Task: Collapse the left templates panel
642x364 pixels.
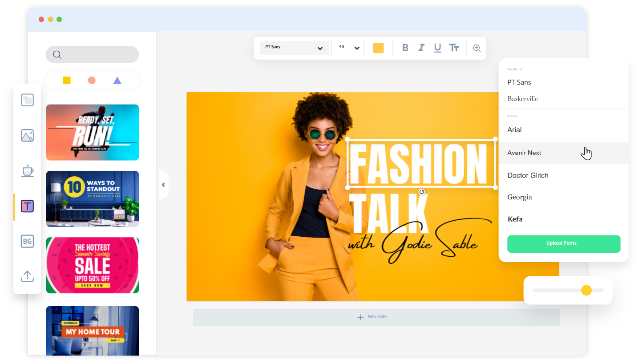Action: coord(163,185)
